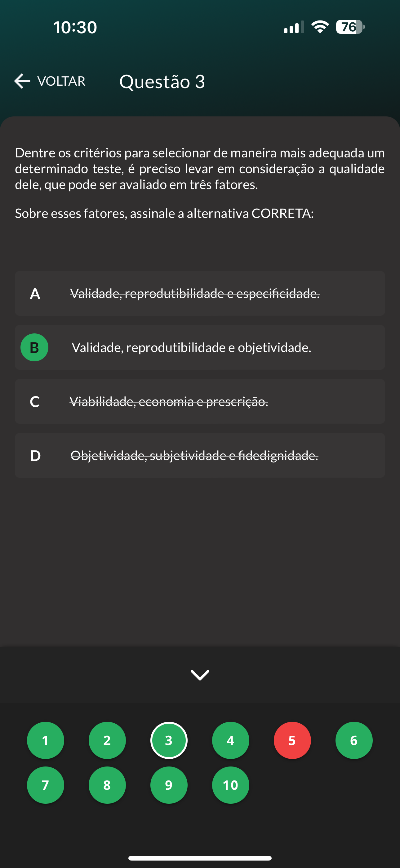Image resolution: width=400 pixels, height=868 pixels.
Task: Pick answer option D letter
Action: (35, 455)
